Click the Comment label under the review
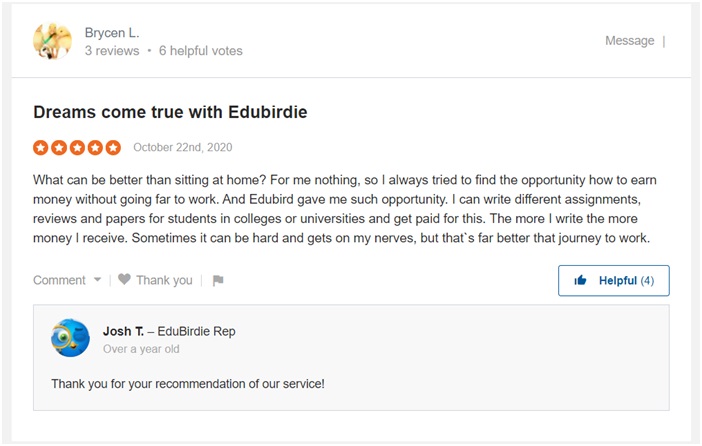This screenshot has height=446, width=702. coord(59,280)
